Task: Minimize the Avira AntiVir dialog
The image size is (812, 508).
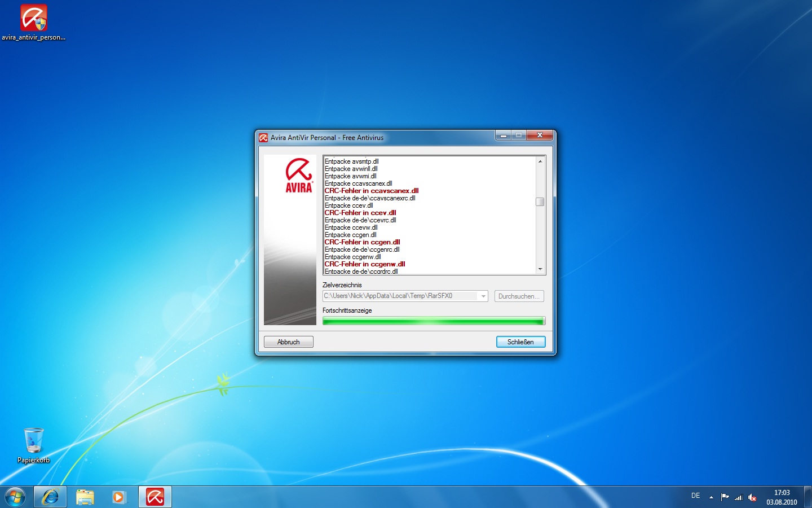Action: (504, 135)
